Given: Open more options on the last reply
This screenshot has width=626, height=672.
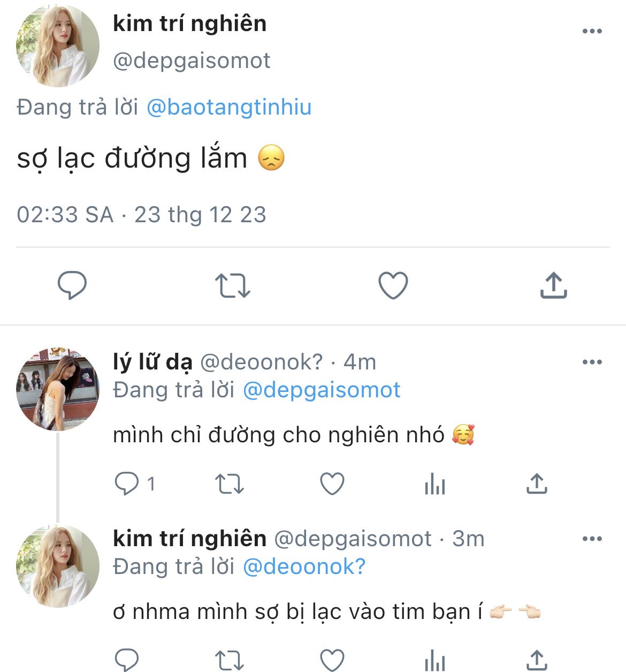Looking at the screenshot, I should coord(592,539).
